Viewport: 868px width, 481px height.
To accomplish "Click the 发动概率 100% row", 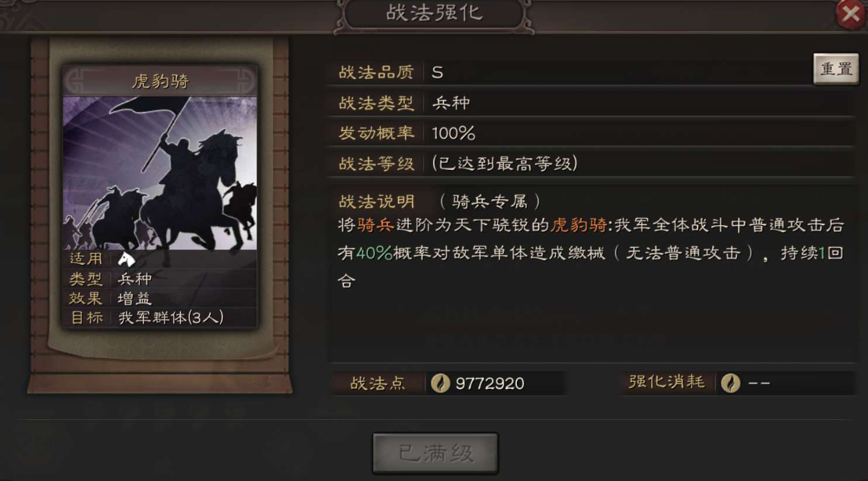I will (x=593, y=133).
